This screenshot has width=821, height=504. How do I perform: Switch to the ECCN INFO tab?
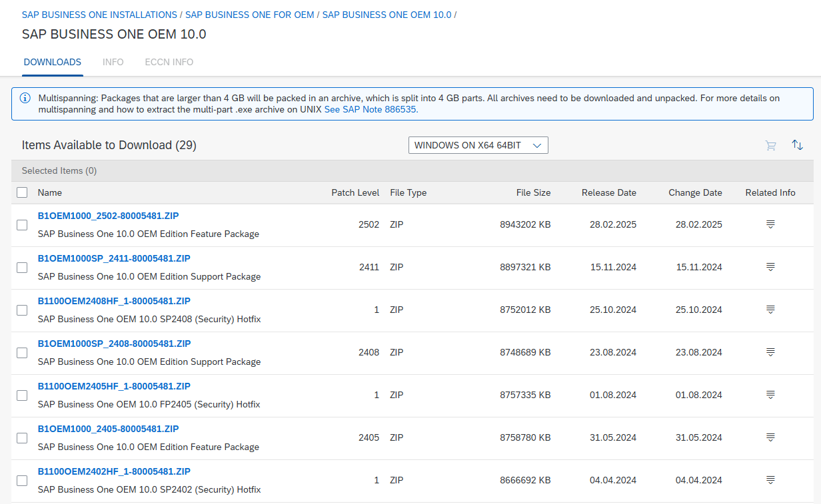(169, 62)
